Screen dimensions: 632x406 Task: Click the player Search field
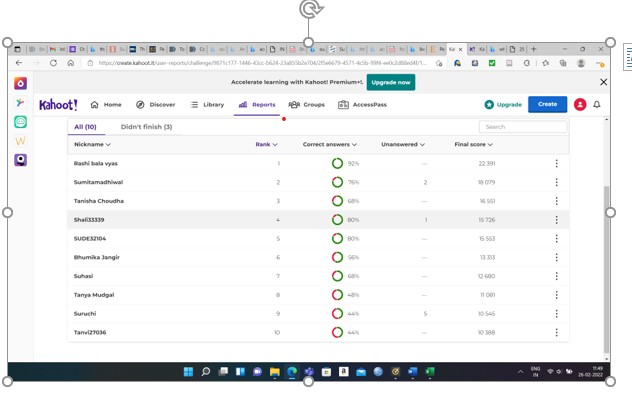coord(523,127)
